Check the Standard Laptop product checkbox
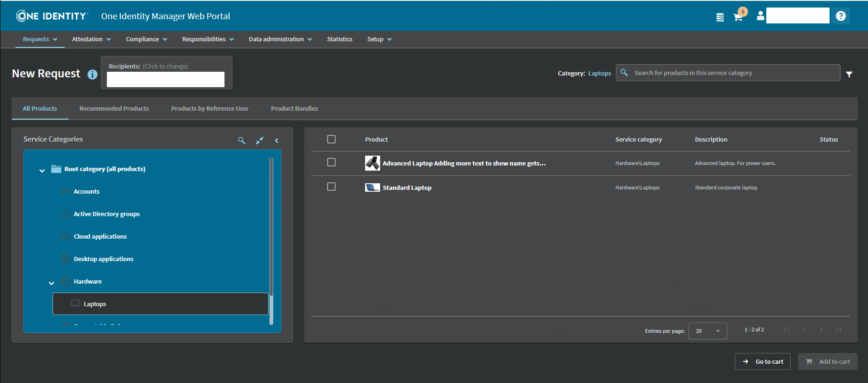The width and height of the screenshot is (868, 383). [331, 187]
